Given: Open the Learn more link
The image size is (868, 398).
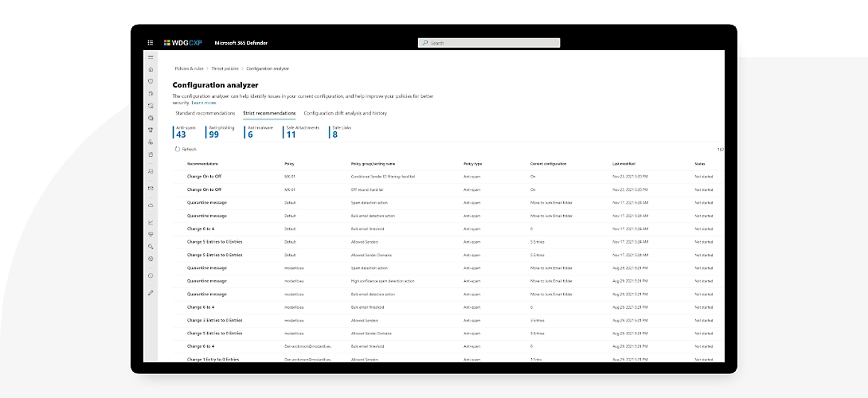Looking at the screenshot, I should (x=203, y=103).
